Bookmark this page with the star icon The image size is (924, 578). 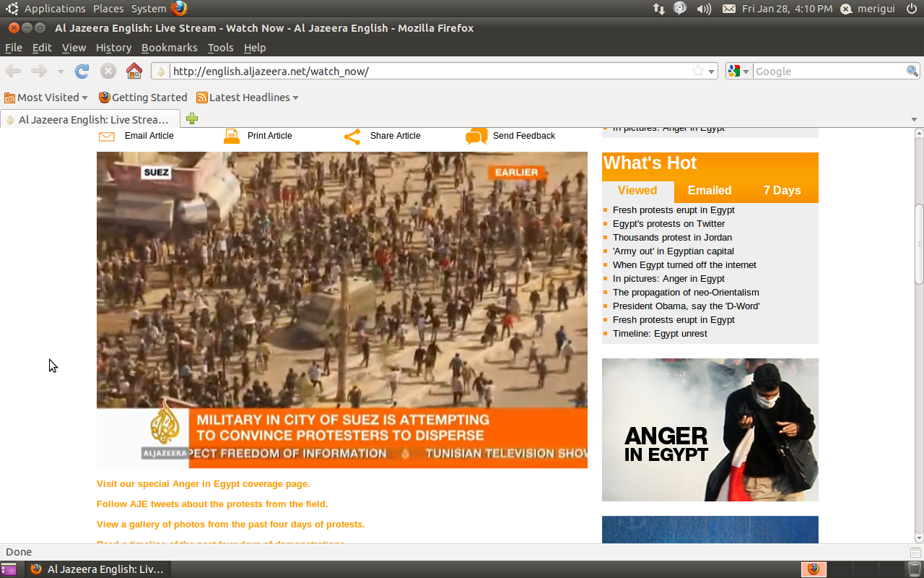click(698, 71)
